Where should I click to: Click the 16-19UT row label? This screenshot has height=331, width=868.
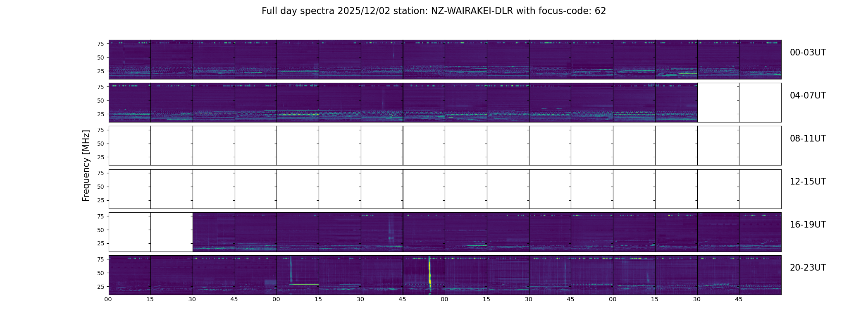(808, 225)
